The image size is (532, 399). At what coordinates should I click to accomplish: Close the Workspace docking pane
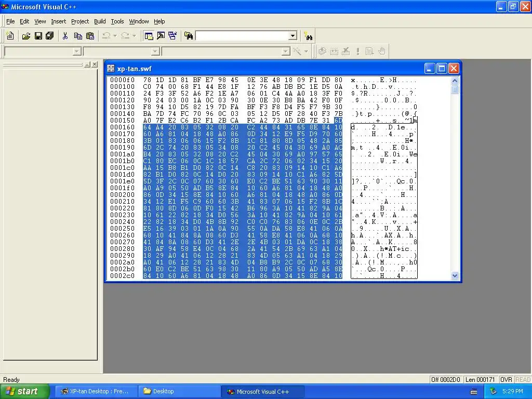(x=95, y=64)
